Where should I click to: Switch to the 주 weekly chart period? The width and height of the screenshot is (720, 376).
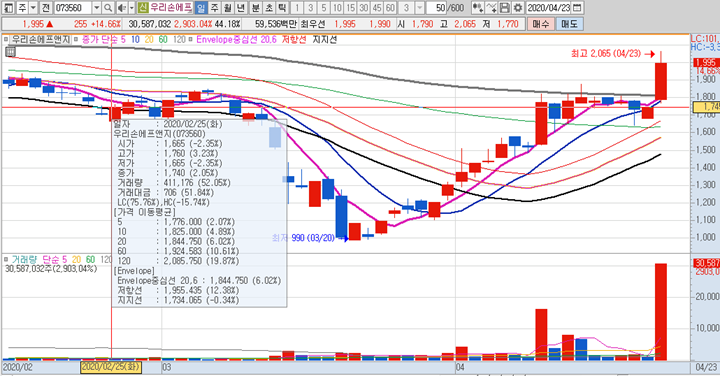pos(214,8)
